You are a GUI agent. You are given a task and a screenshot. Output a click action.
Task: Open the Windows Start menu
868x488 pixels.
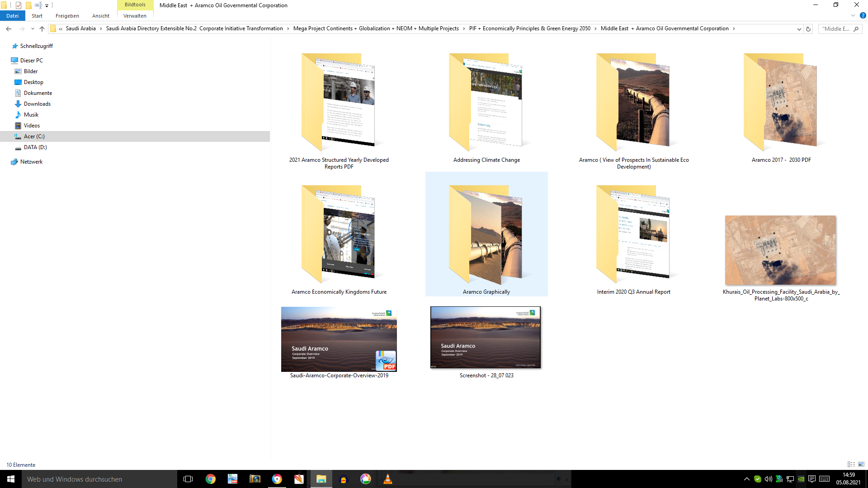coord(11,479)
